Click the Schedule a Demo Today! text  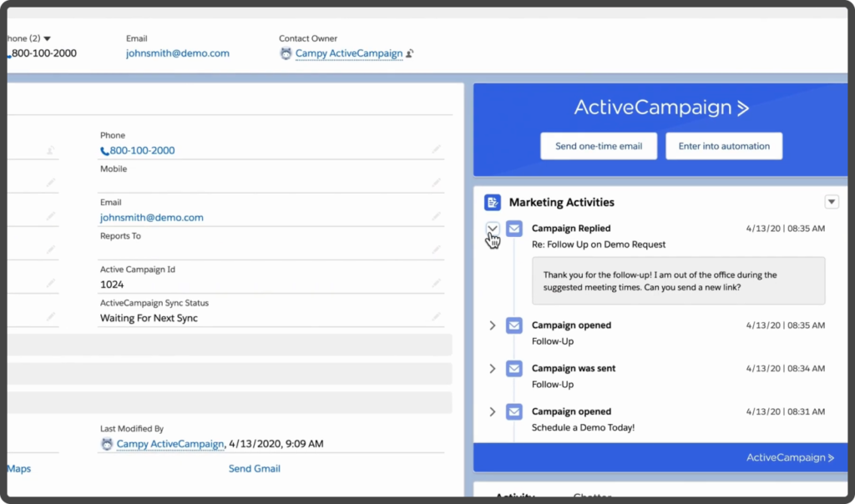tap(583, 428)
